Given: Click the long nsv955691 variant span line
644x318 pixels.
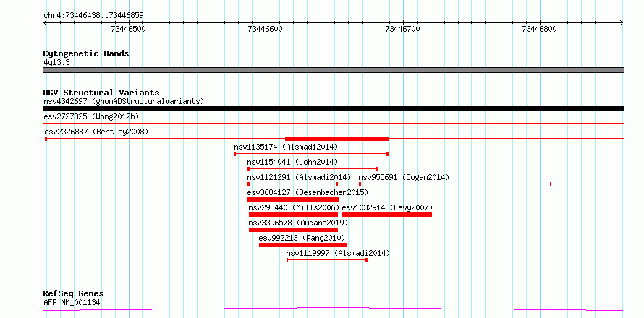Looking at the screenshot, I should [x=455, y=184].
